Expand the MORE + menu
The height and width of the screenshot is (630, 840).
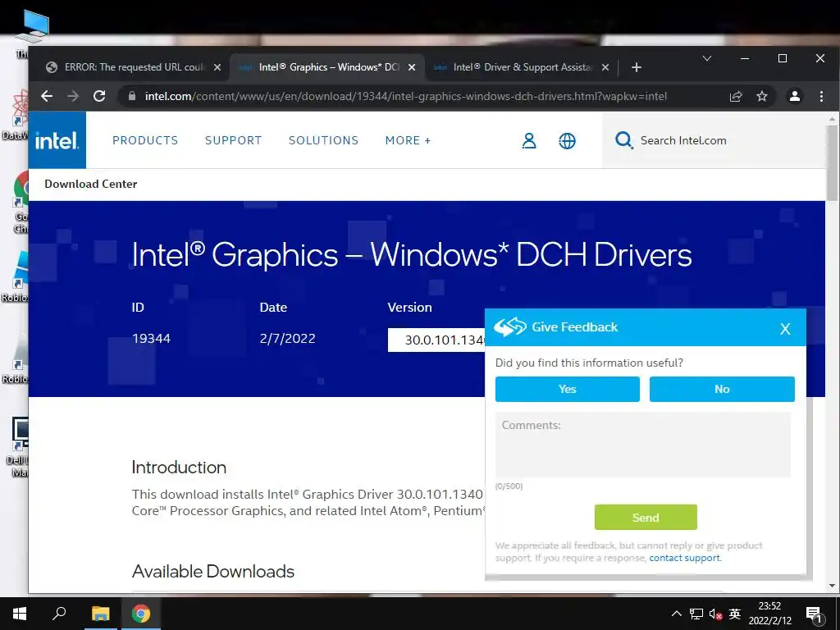tap(408, 140)
